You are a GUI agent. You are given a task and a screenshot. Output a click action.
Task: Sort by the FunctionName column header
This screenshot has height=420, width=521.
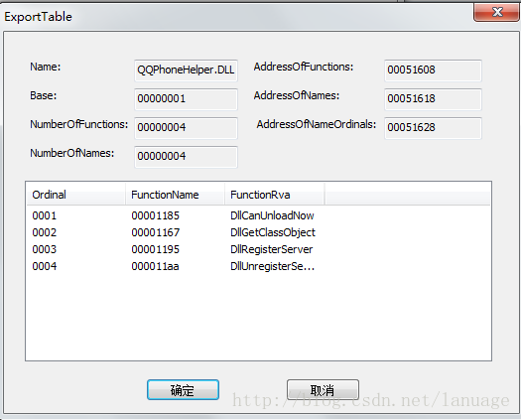coord(175,195)
